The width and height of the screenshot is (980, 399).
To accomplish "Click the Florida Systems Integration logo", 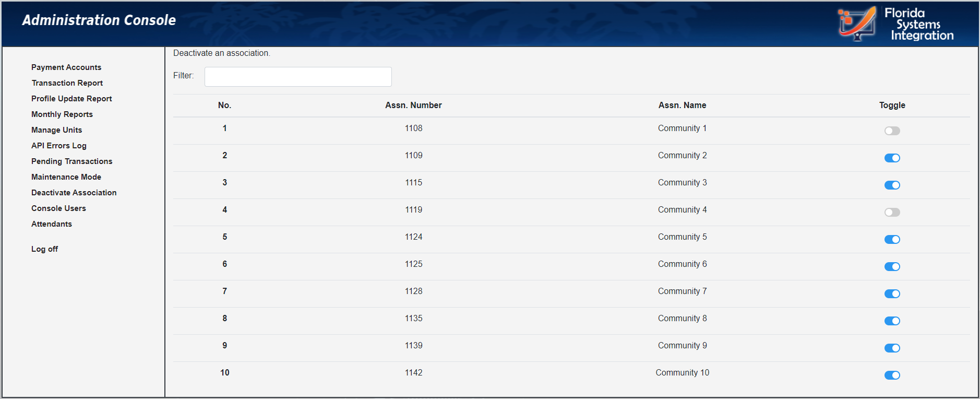I will (x=895, y=24).
